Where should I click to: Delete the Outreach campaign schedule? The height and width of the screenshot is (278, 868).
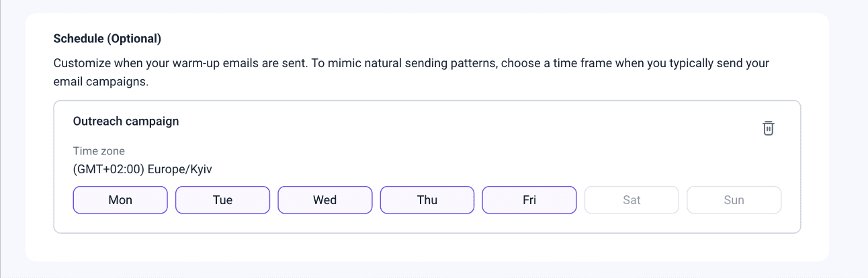(x=769, y=128)
